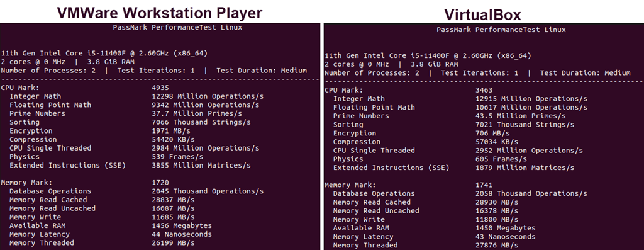This screenshot has width=644, height=250.
Task: Click the VirtualBox Memory Threaded 27876 MB/s result
Action: tap(497, 246)
